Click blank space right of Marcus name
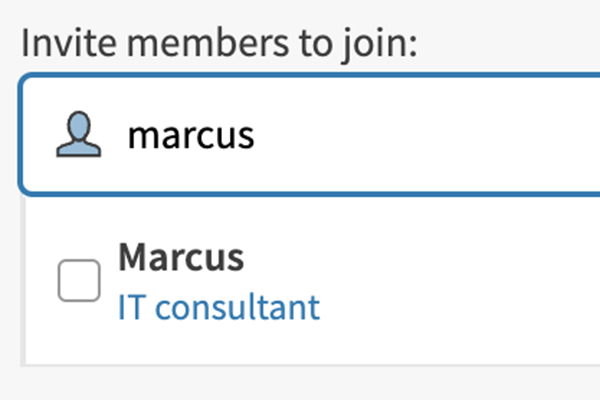The width and height of the screenshot is (600, 400). (420, 258)
